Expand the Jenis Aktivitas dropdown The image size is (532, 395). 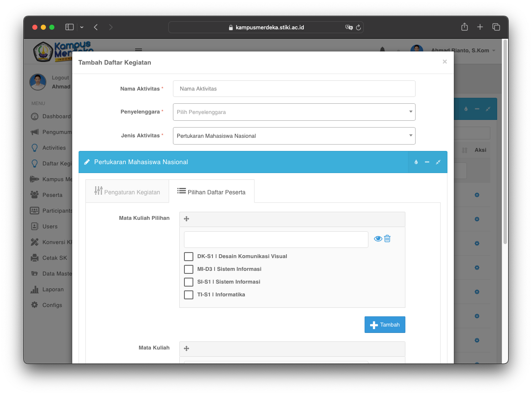click(294, 136)
